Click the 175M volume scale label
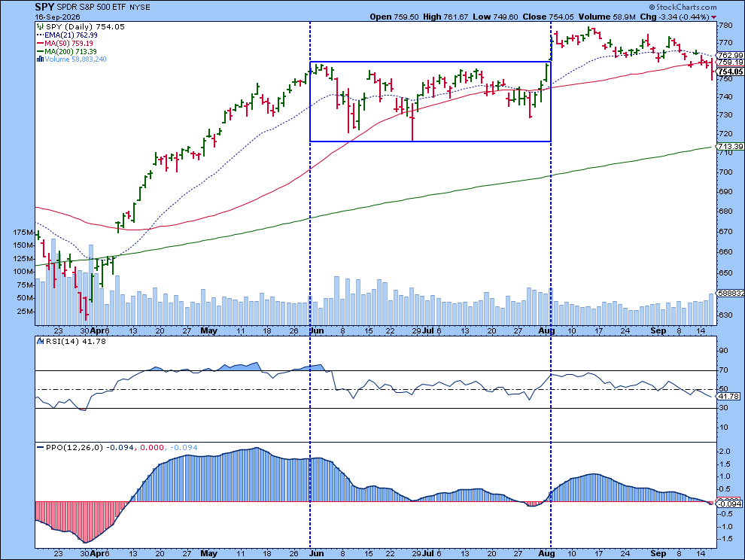The width and height of the screenshot is (745, 560). 23,233
